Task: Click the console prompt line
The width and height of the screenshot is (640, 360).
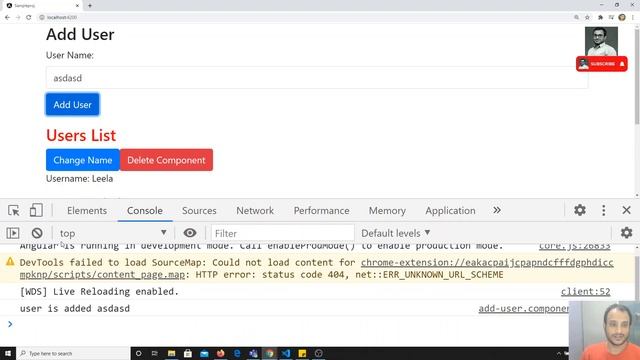Action: pyautogui.click(x=286, y=324)
